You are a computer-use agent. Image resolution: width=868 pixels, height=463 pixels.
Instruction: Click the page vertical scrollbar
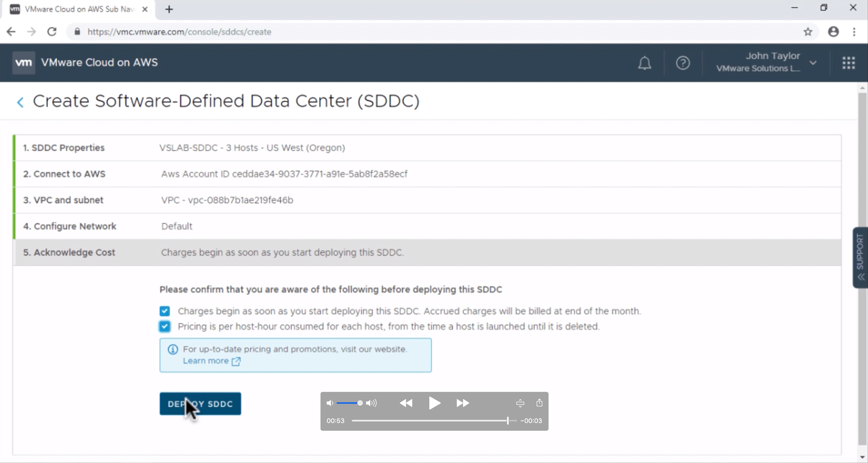pos(862,270)
